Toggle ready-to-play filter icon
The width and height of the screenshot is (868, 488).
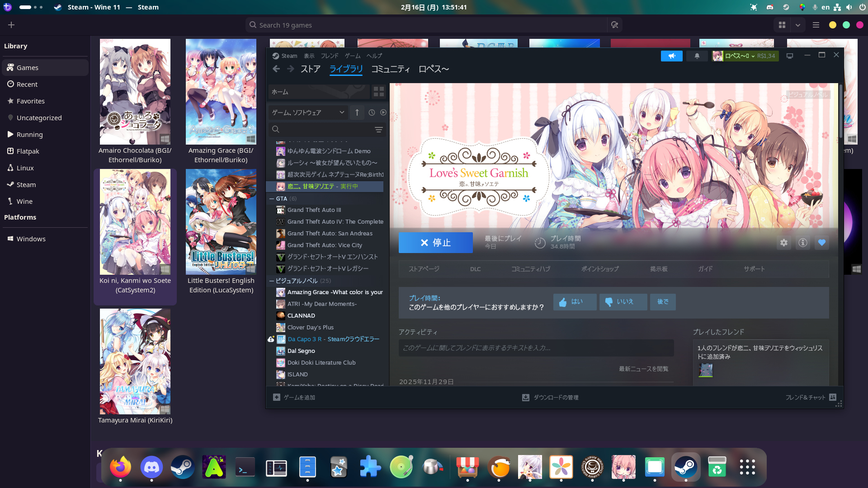click(x=383, y=113)
